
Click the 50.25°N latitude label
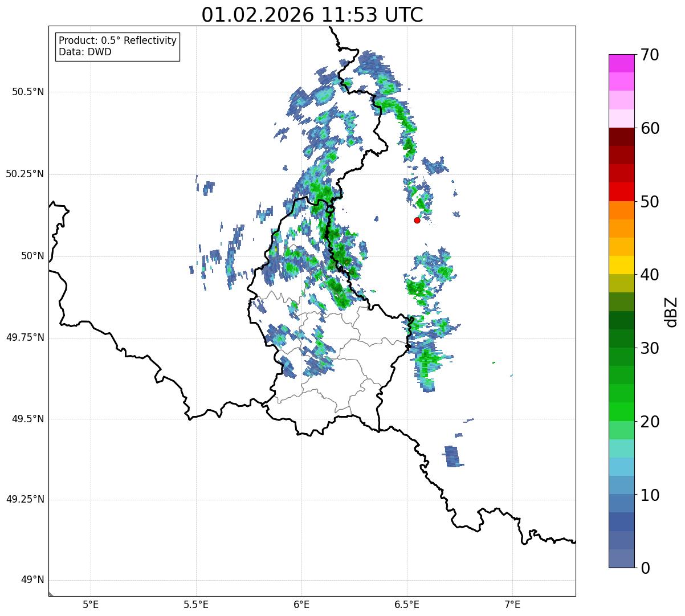pos(25,174)
